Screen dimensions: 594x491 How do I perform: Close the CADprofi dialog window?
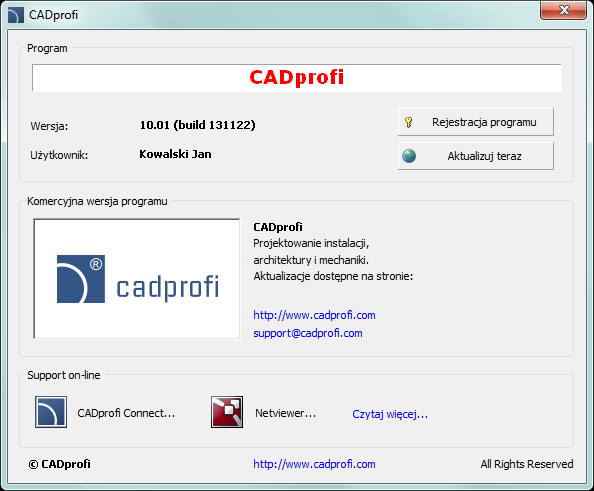[563, 10]
